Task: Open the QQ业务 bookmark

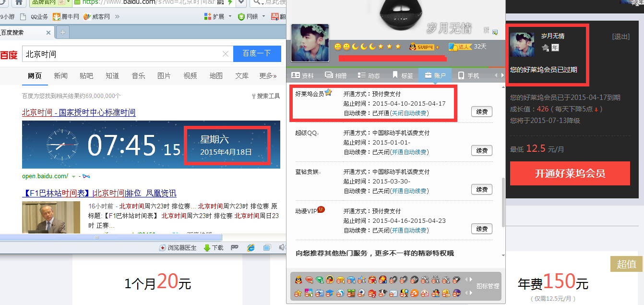Action: click(35, 17)
